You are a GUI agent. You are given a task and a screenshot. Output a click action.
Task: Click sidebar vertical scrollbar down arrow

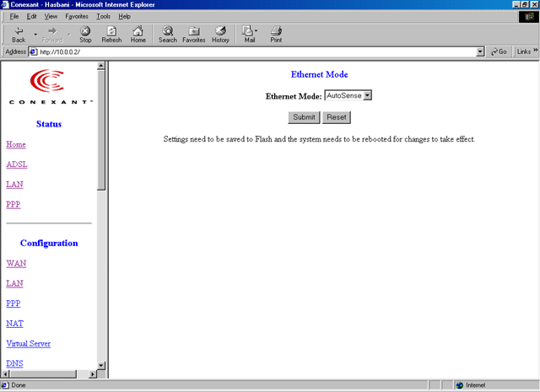[102, 365]
